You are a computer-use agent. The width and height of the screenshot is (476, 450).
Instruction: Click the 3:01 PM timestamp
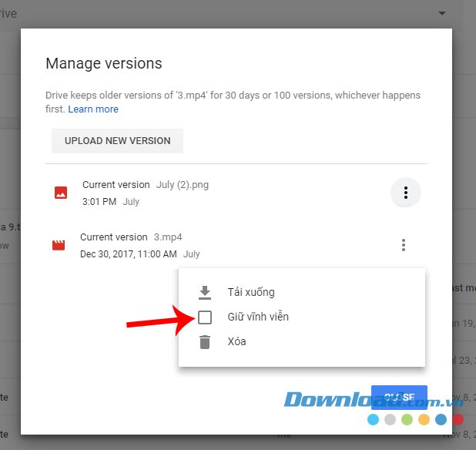(99, 202)
